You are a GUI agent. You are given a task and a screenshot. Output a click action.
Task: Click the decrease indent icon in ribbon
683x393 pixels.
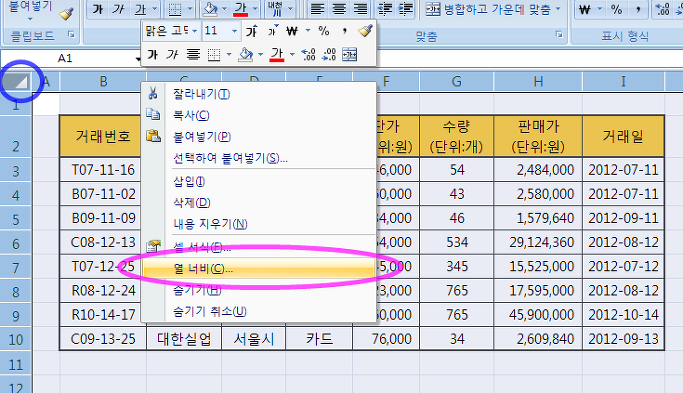385,9
